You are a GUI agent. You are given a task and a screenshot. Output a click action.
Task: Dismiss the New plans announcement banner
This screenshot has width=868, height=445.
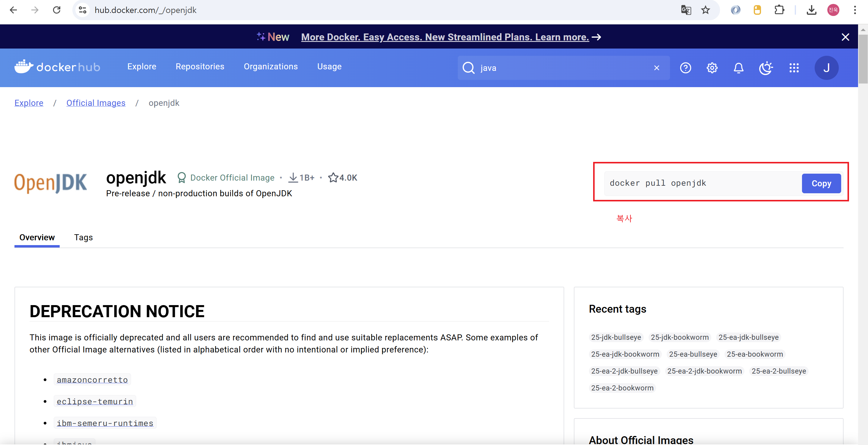coord(845,37)
